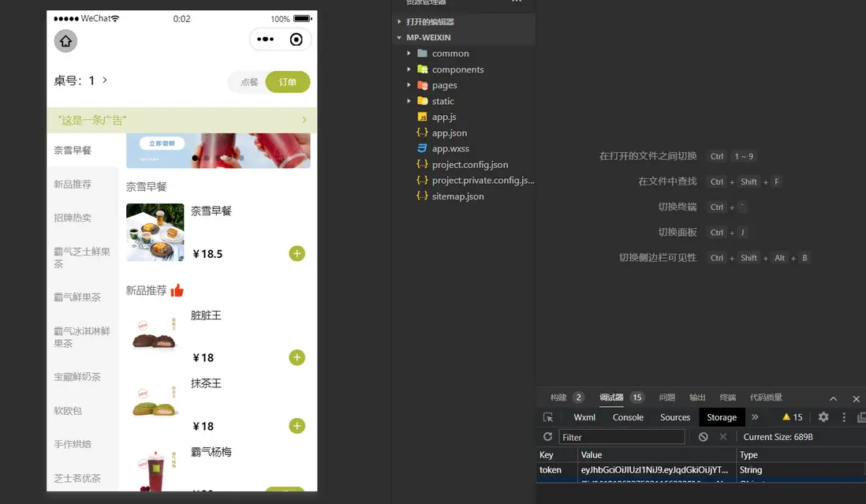Open the 问题 panel tab
866x504 pixels.
(x=666, y=398)
